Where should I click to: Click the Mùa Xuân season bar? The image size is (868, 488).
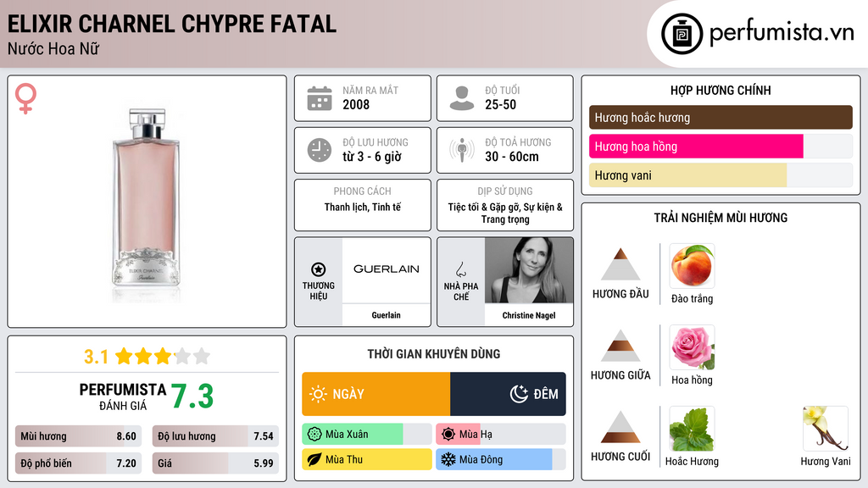[366, 435]
